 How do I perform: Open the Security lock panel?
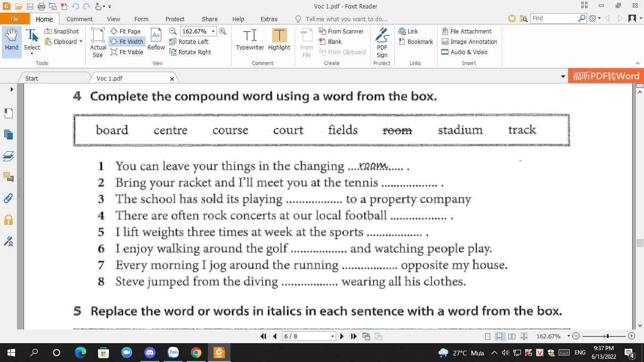(x=8, y=220)
